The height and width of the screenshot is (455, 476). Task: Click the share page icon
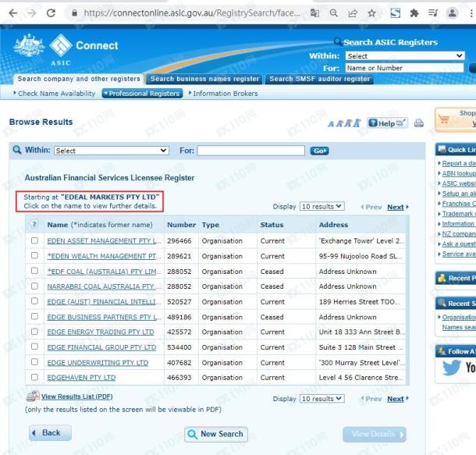(x=353, y=13)
